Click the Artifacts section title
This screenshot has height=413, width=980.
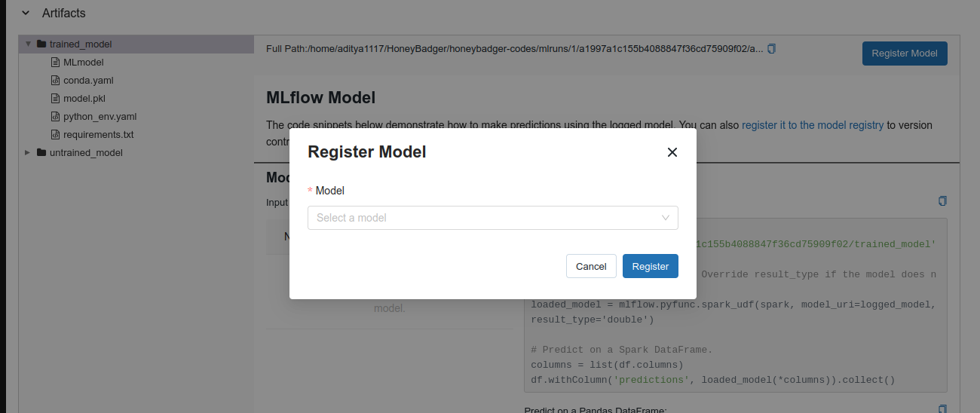point(64,13)
